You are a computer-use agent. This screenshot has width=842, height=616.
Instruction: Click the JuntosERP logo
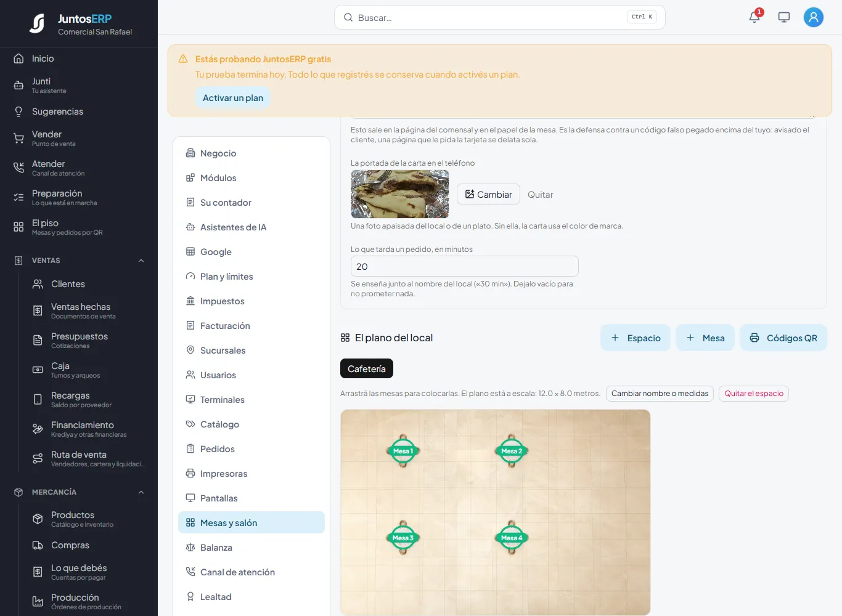tap(80, 23)
